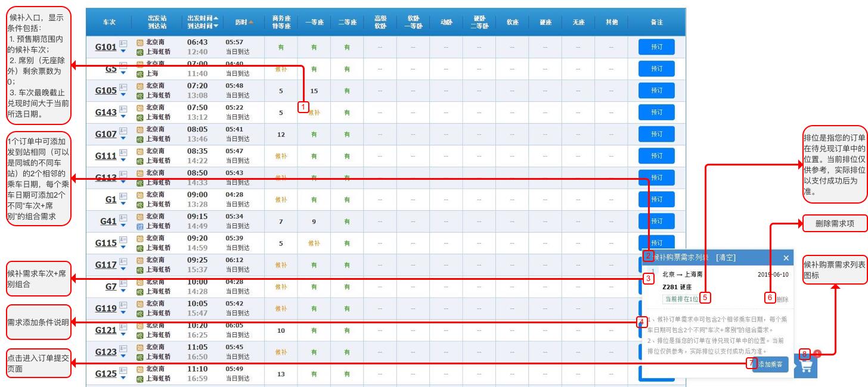Open the waitlist shopping cart icon
This screenshot has height=387, width=868.
(x=806, y=366)
